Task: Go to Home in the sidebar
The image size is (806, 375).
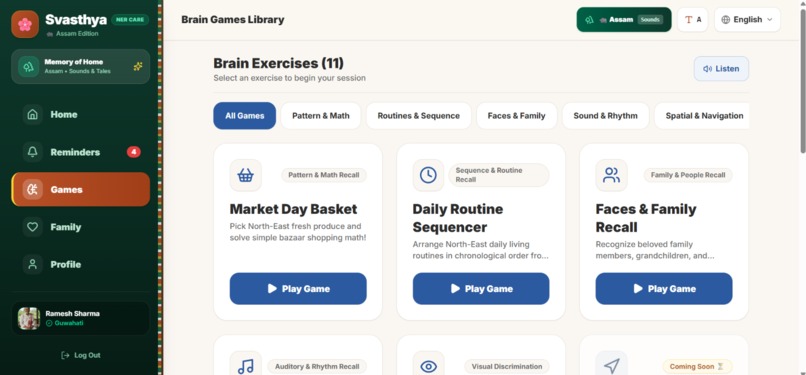Action: 81,115
